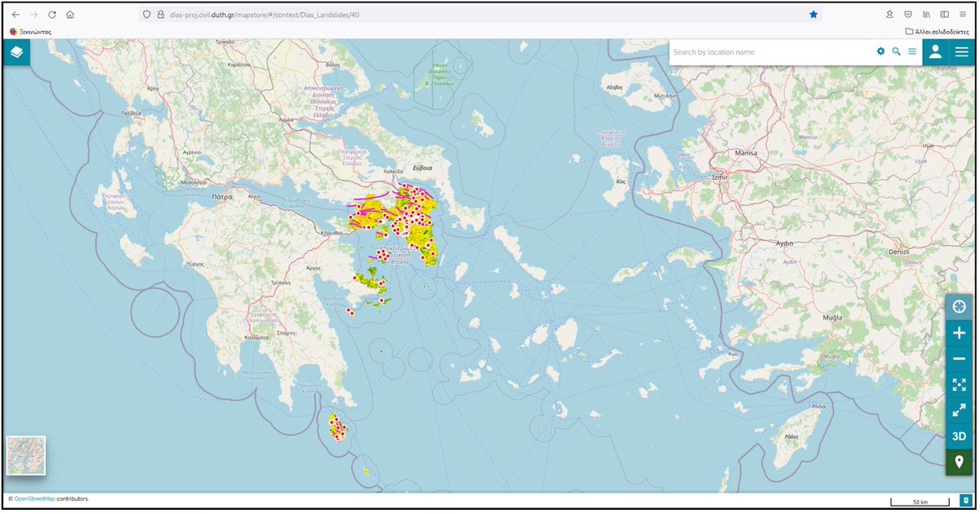Toggle the page bookmark star in the address bar

pyautogui.click(x=813, y=13)
